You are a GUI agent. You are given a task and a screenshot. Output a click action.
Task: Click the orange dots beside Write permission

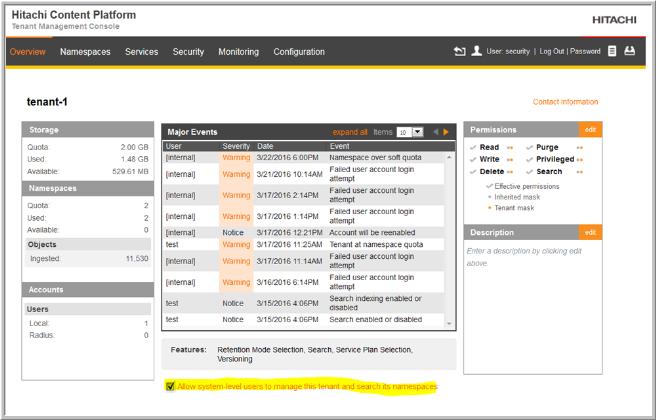pyautogui.click(x=510, y=160)
